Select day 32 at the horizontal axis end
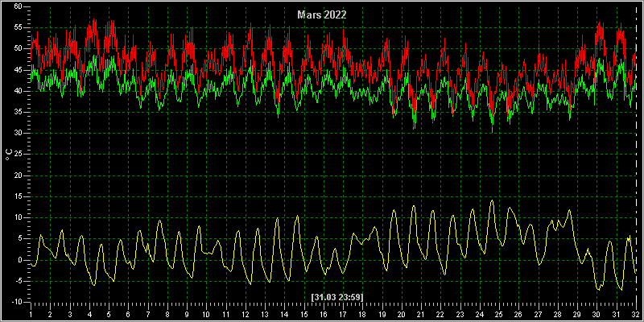Viewport: 644px width, 322px height. point(636,314)
